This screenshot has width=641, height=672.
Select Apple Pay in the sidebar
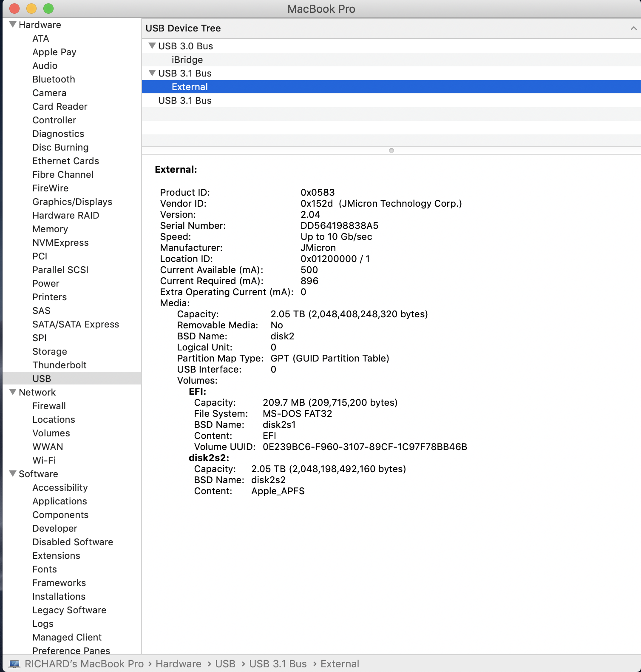pyautogui.click(x=54, y=52)
